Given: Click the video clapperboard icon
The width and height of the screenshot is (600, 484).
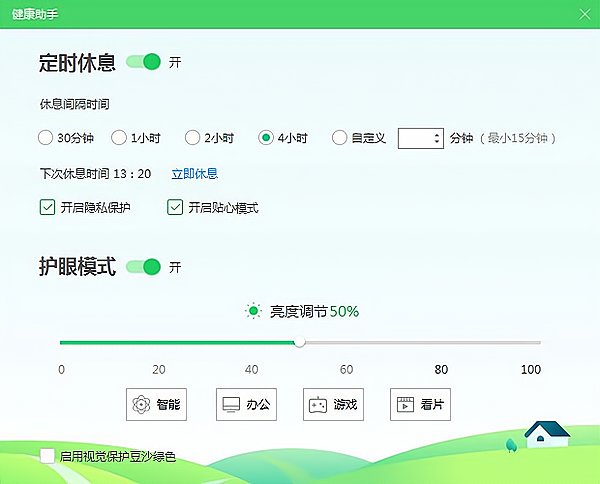Looking at the screenshot, I should point(406,404).
